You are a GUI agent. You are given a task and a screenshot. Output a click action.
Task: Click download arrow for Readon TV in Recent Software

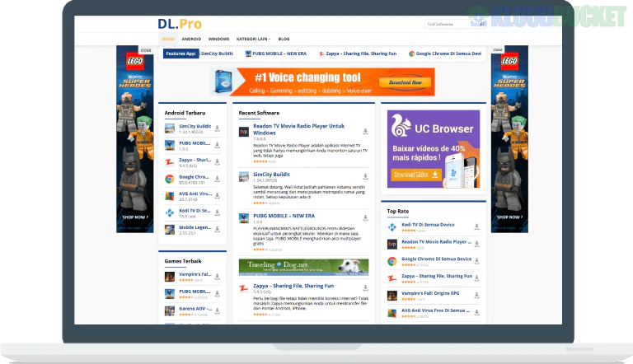click(364, 130)
